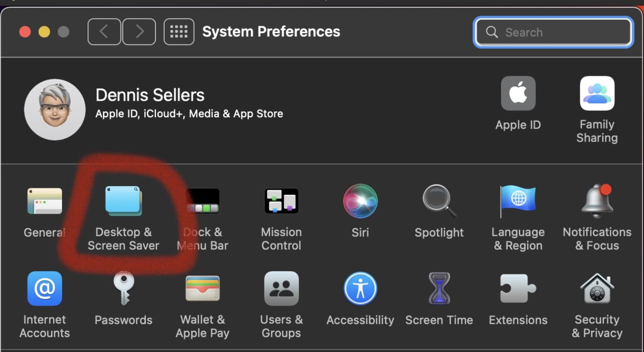This screenshot has height=352, width=644.
Task: Open Internet Accounts pane
Action: coord(45,289)
